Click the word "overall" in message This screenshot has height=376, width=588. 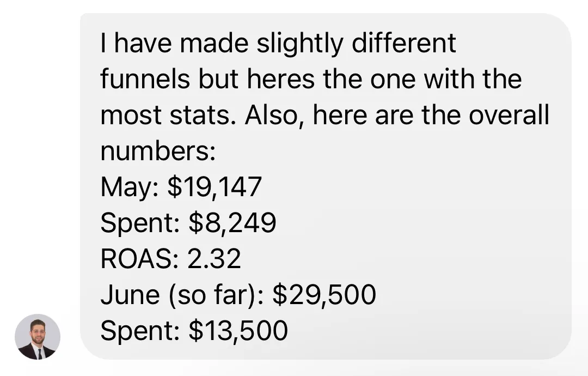tap(509, 114)
